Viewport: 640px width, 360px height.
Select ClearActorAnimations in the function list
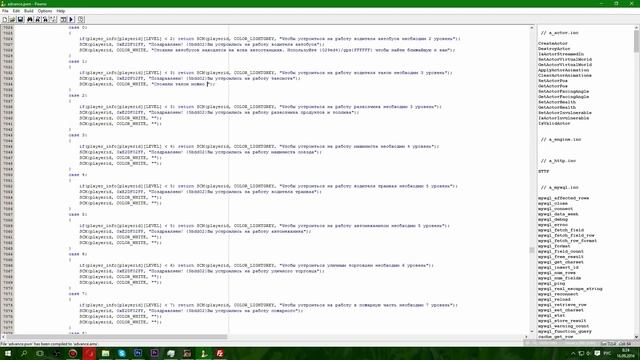(x=564, y=75)
